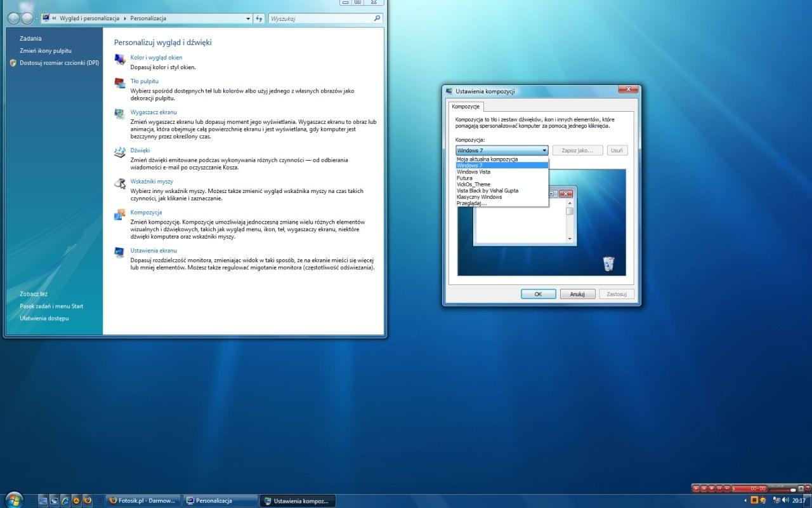The image size is (812, 508).
Task: Click the volume speaker icon in system tray
Action: click(785, 500)
